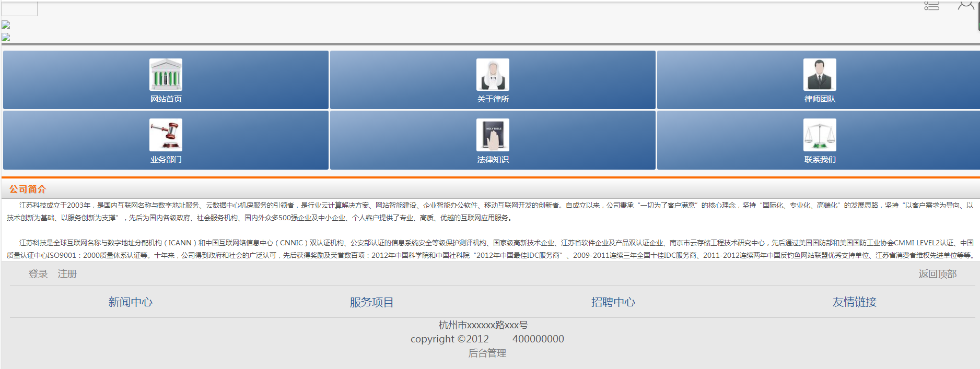Select the lawyer portrait icon for 律师团队

click(x=819, y=75)
